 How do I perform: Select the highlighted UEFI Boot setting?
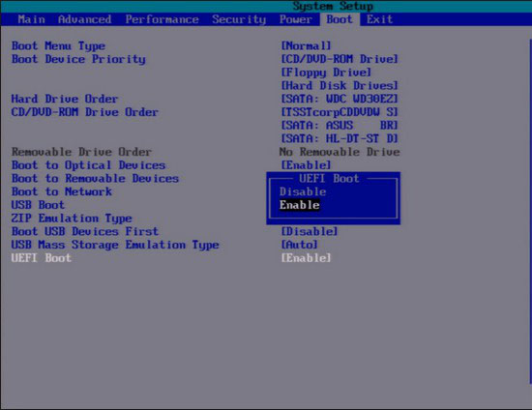(42, 258)
